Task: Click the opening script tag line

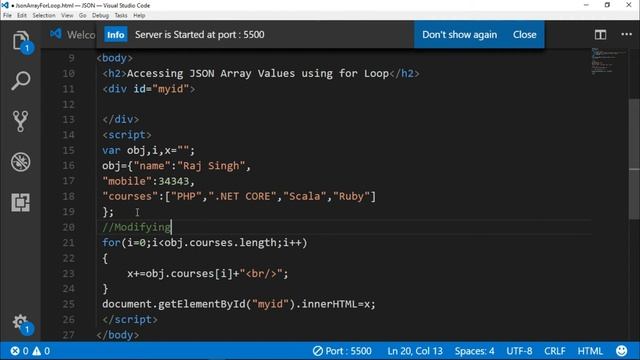Action: point(127,135)
